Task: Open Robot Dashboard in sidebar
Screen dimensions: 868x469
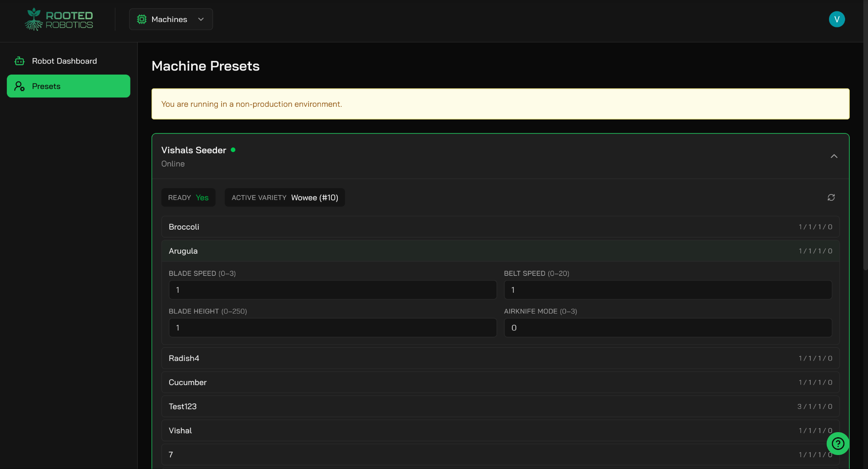Action: [69, 61]
